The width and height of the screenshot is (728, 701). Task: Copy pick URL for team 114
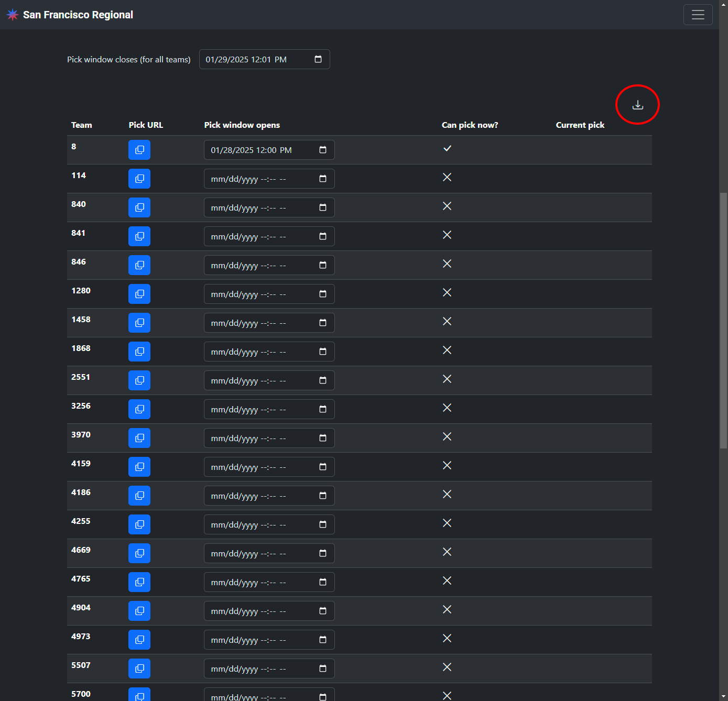coord(139,179)
